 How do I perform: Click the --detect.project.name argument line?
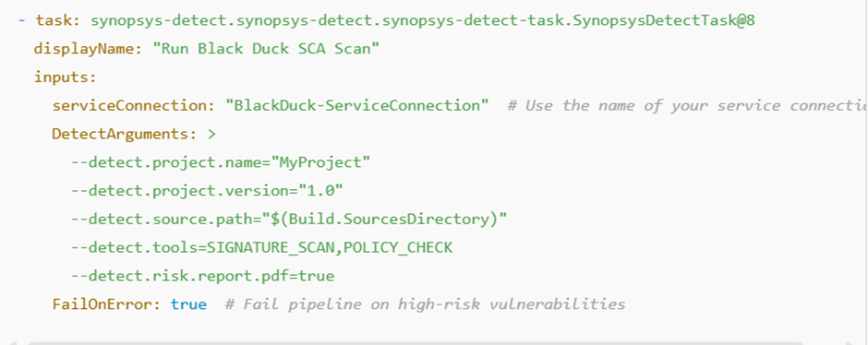coord(221,162)
